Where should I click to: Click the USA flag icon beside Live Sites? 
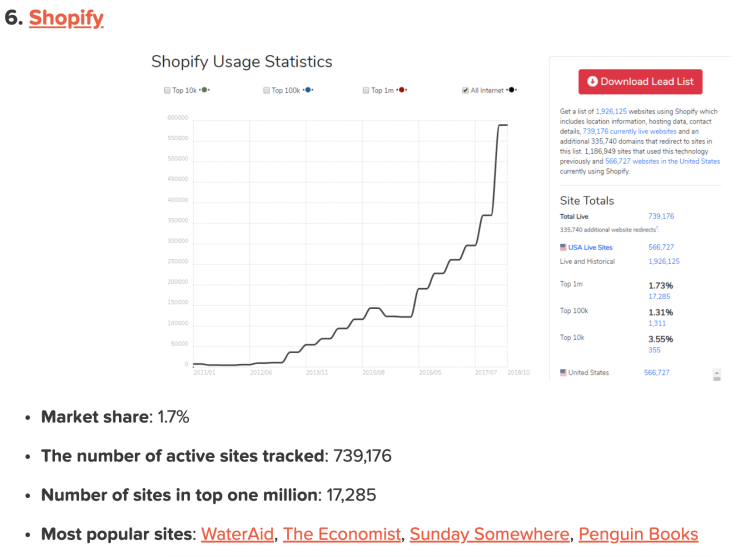coord(563,247)
